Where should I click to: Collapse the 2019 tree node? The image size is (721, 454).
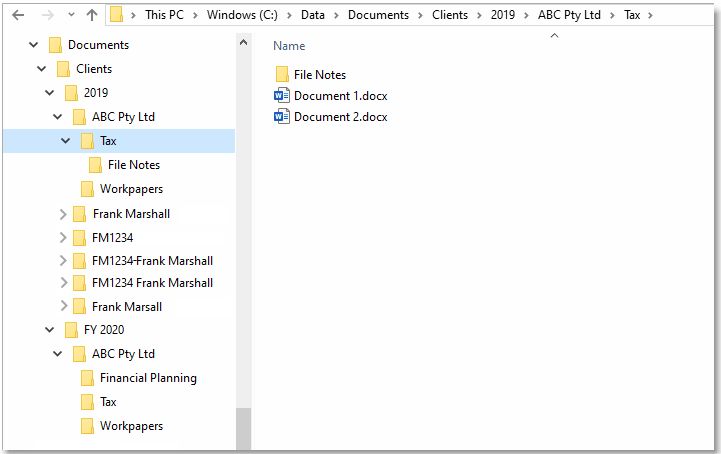50,92
